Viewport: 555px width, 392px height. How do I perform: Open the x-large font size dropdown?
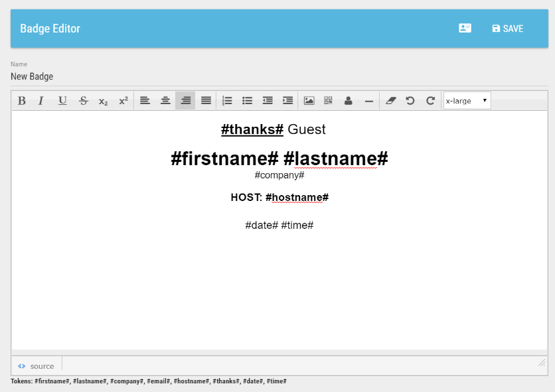[467, 101]
